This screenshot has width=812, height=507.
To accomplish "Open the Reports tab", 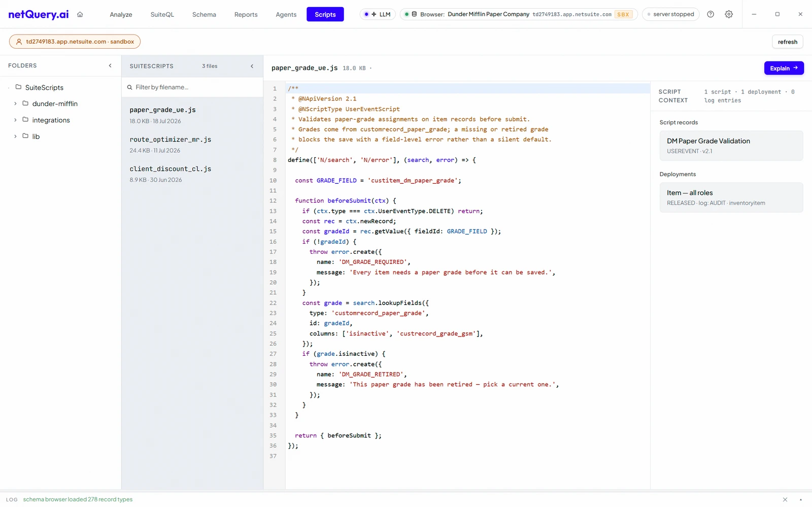I will click(x=246, y=14).
